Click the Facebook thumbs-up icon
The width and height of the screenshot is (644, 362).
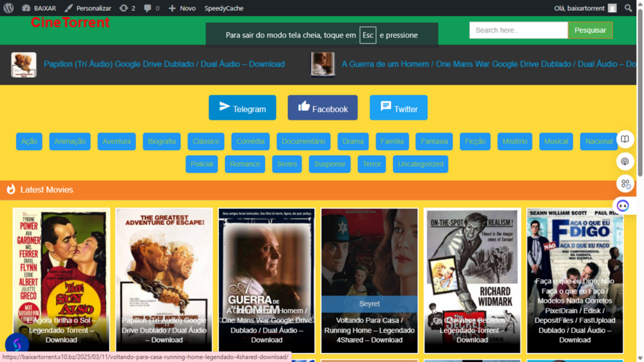[x=304, y=106]
